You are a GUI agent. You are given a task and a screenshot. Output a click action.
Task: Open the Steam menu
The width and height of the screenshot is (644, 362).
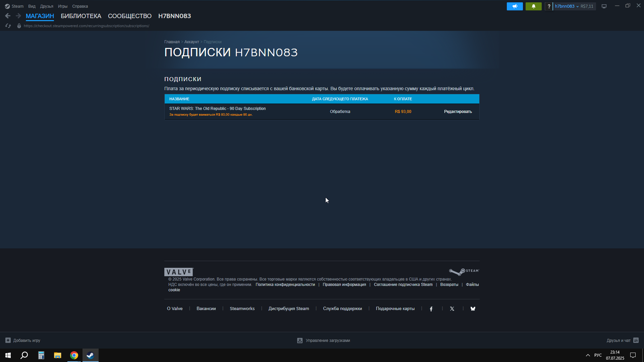click(x=17, y=6)
